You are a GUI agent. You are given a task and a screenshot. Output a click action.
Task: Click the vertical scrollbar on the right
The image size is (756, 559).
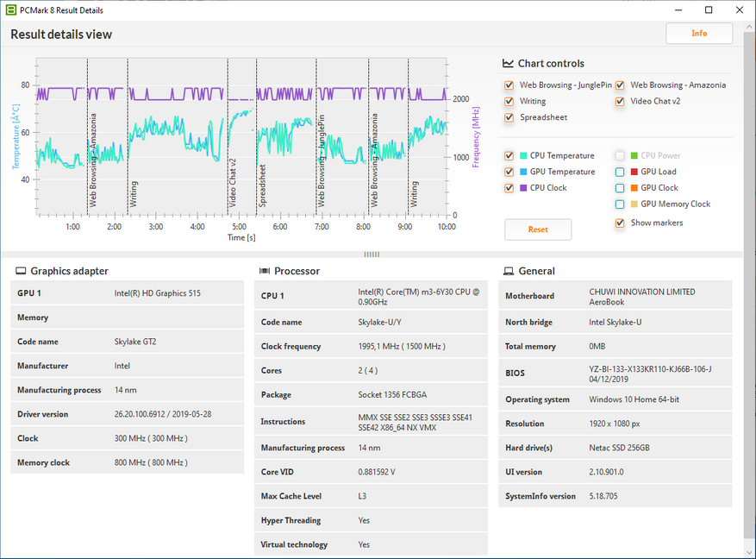(748, 293)
